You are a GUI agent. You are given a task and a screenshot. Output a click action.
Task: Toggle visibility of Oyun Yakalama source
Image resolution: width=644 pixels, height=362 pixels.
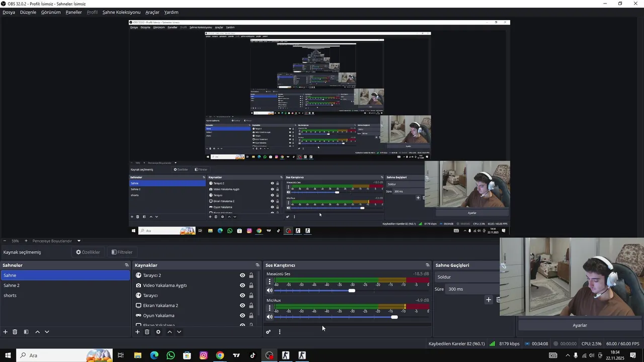pos(243,315)
